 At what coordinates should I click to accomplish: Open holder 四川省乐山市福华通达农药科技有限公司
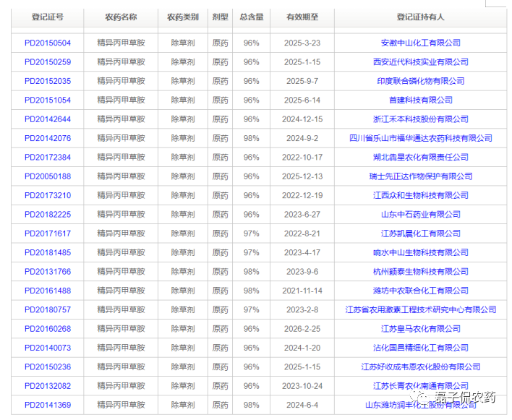421,138
